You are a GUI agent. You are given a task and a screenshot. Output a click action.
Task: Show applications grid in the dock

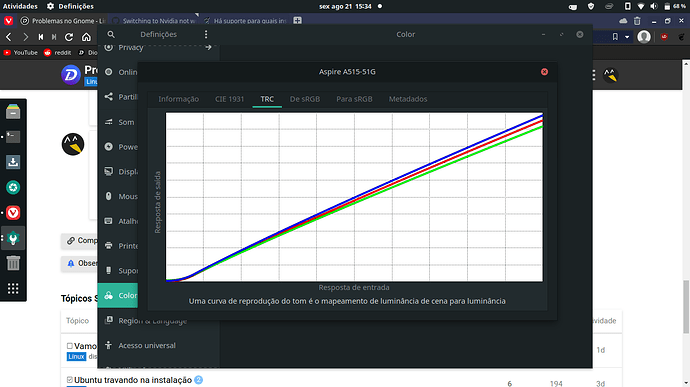tap(13, 288)
